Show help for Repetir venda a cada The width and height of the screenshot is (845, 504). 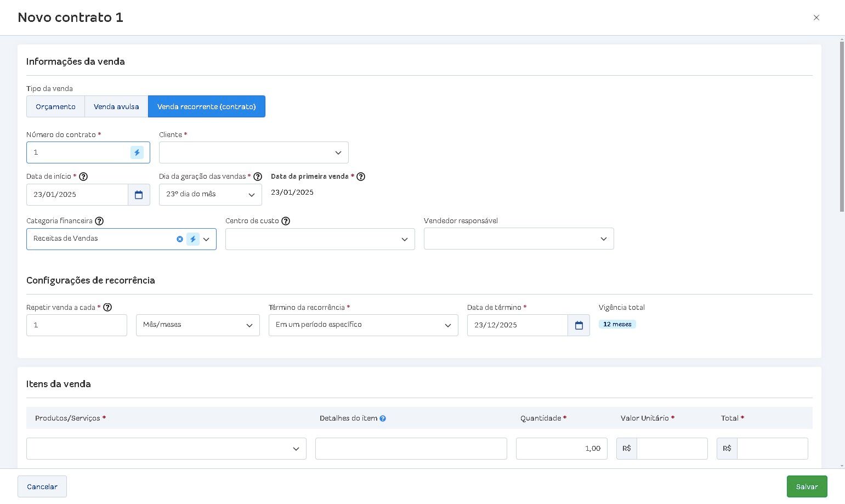[x=107, y=308]
